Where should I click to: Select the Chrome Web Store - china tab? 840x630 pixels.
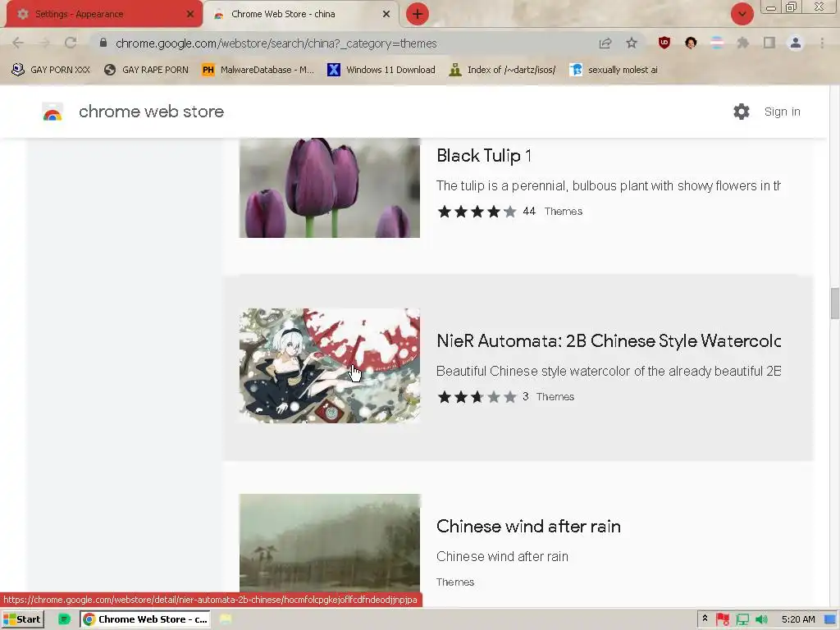301,14
